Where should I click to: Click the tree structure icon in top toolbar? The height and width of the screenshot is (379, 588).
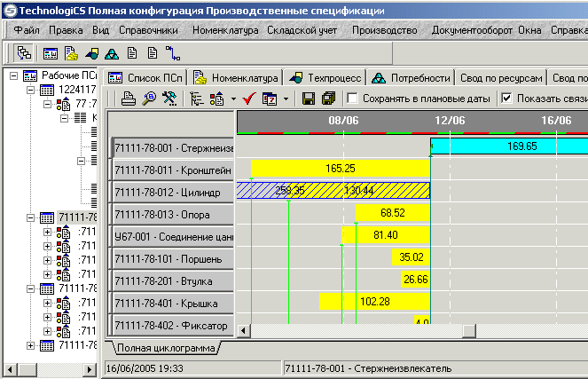[24, 52]
